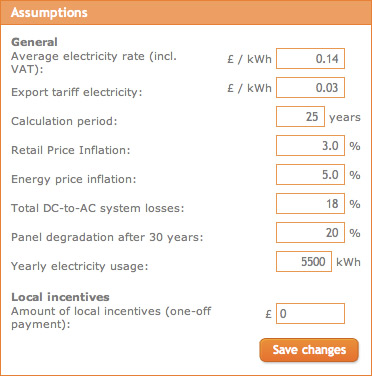Save changes with the orange button
372x376 pixels.
click(309, 350)
